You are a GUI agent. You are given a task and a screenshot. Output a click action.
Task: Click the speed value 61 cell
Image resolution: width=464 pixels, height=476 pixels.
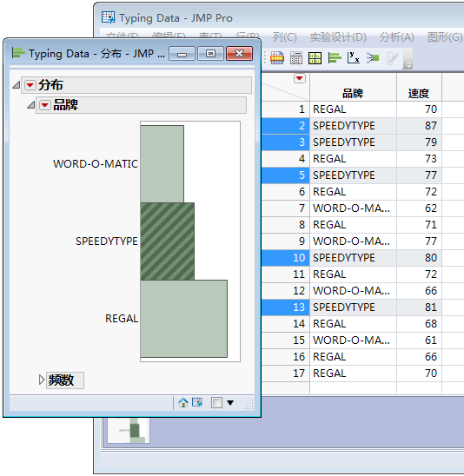click(x=419, y=340)
